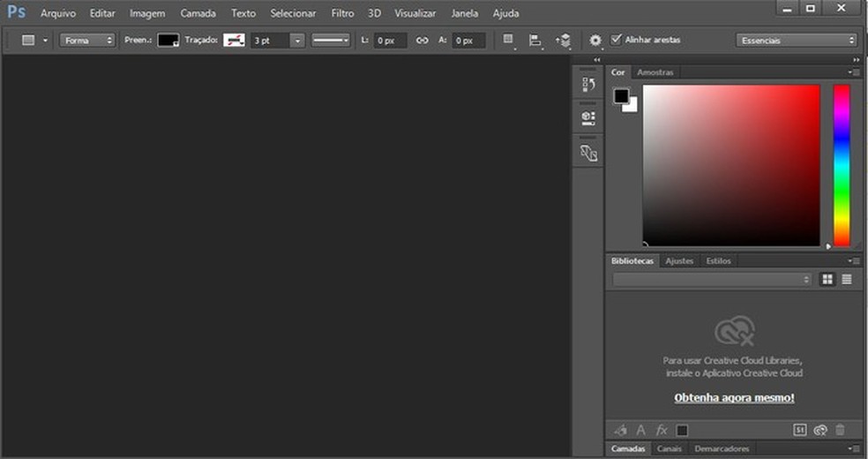This screenshot has height=459, width=868.
Task: Switch to the Amostras tab
Action: (655, 72)
